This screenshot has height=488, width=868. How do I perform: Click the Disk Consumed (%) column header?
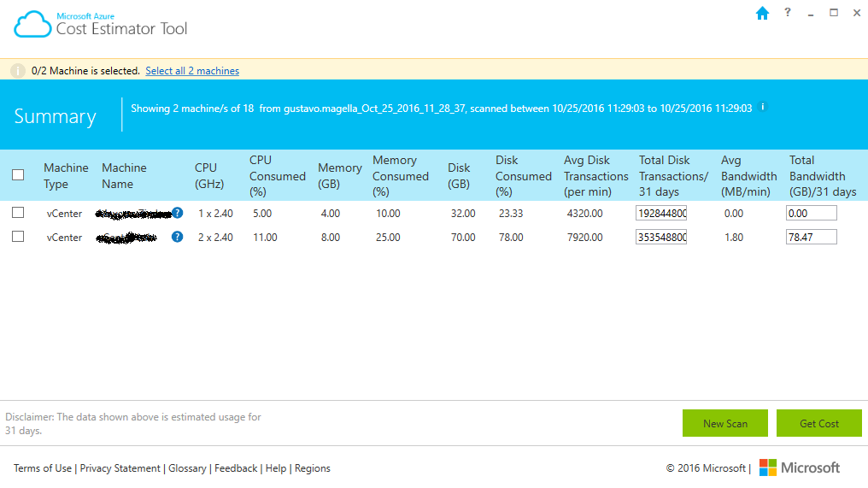tap(523, 175)
